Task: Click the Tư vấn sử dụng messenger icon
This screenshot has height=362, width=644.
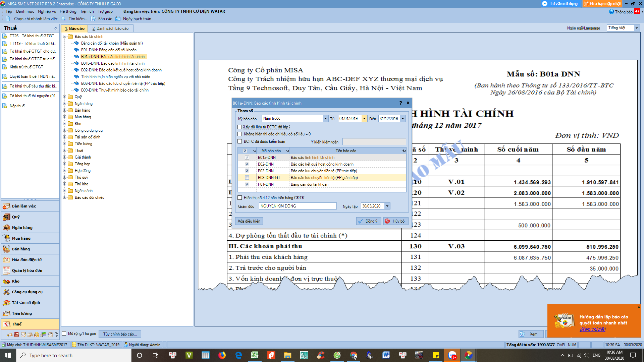Action: tap(545, 4)
